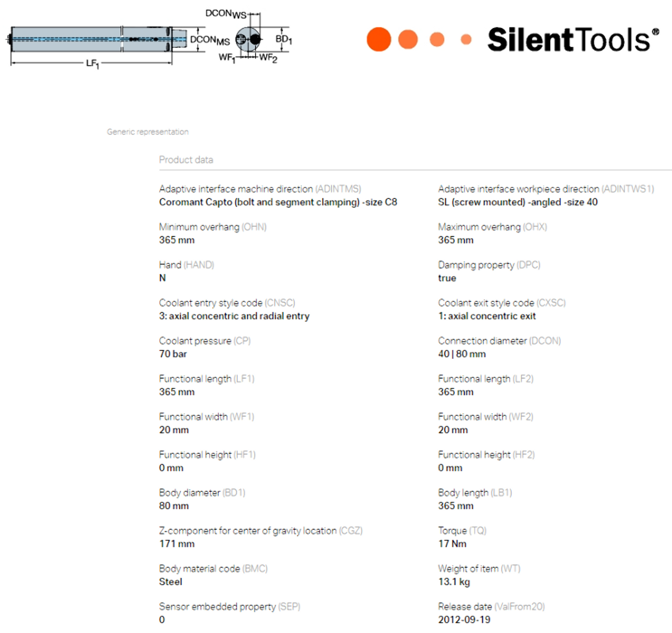This screenshot has width=672, height=633.
Task: Click the Weight of item 13.1 kg value
Action: point(454,582)
